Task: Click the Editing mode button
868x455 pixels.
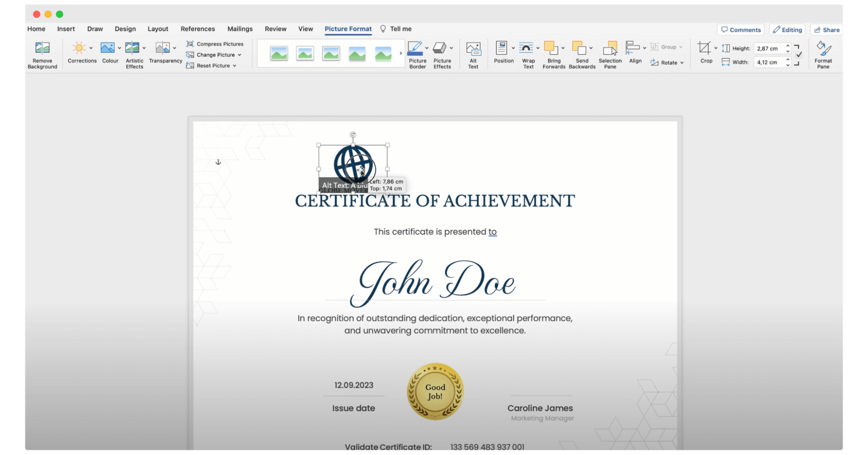Action: pyautogui.click(x=787, y=30)
